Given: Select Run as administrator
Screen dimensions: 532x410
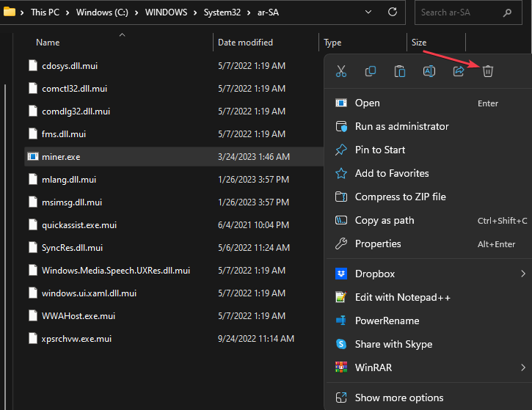Looking at the screenshot, I should [x=401, y=126].
